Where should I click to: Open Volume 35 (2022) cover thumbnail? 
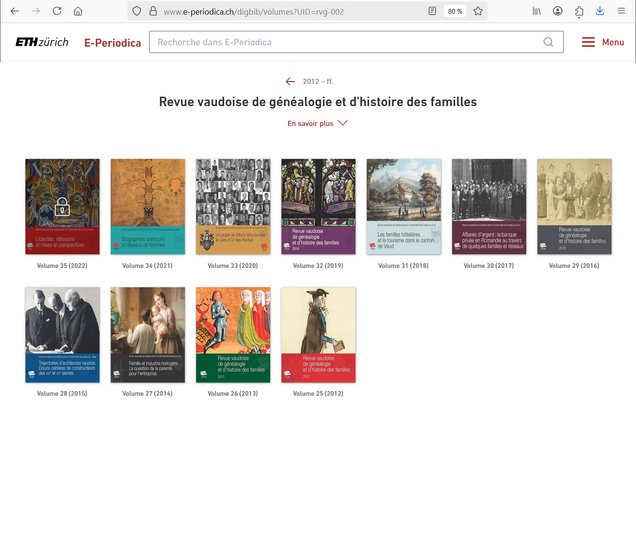pyautogui.click(x=62, y=206)
